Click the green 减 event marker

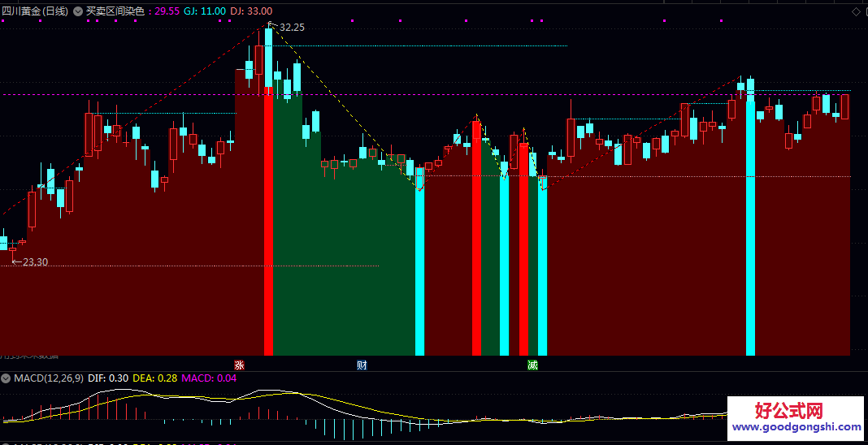[532, 365]
